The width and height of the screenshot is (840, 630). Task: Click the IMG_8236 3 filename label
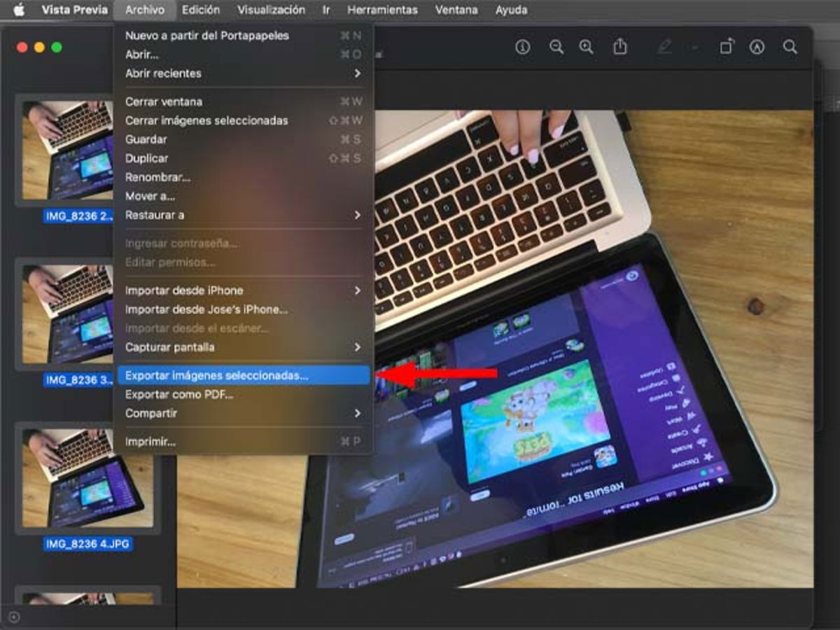click(78, 380)
